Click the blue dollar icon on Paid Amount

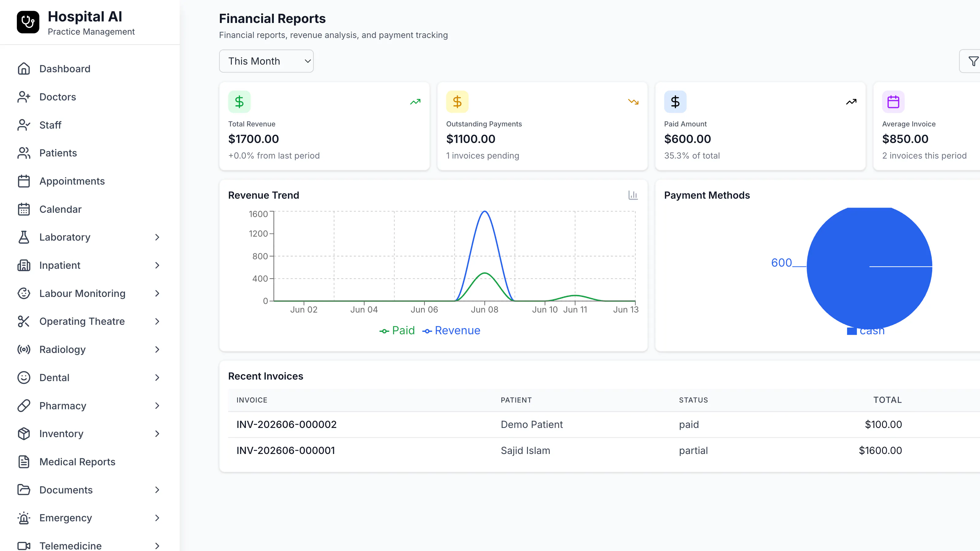click(x=675, y=102)
